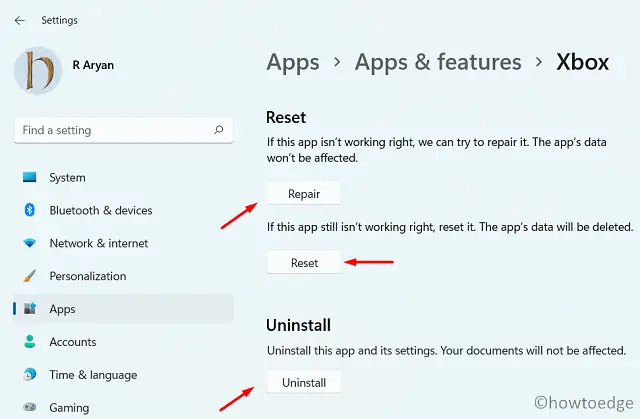Click the back arrow in Settings header
Viewport: 640px width, 419px height.
(20, 20)
